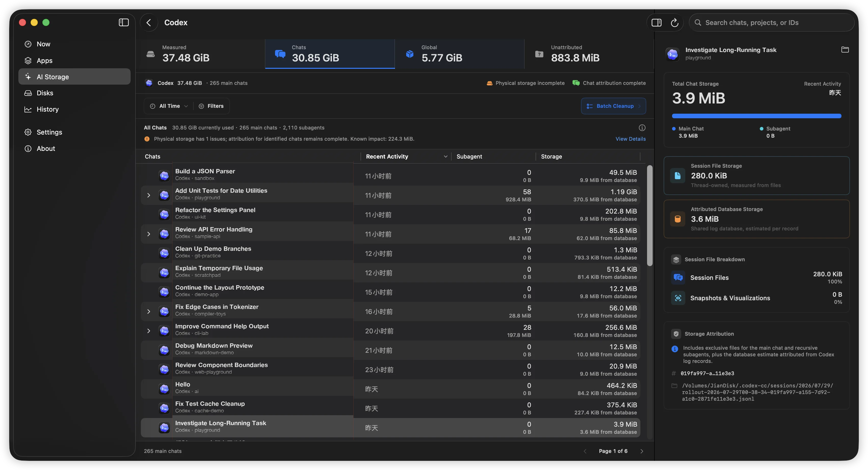Expand the Review API Error Handling row

[148, 234]
